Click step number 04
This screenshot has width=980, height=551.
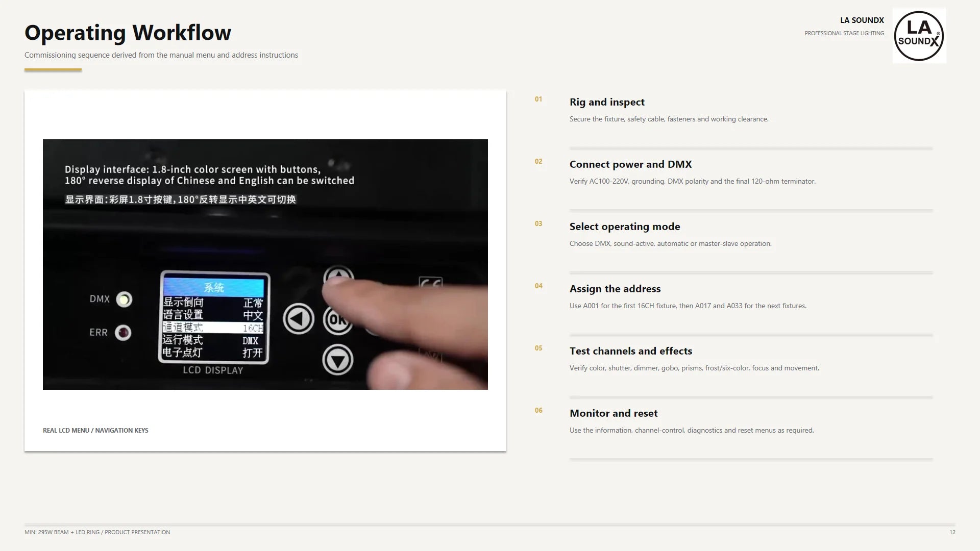point(538,286)
